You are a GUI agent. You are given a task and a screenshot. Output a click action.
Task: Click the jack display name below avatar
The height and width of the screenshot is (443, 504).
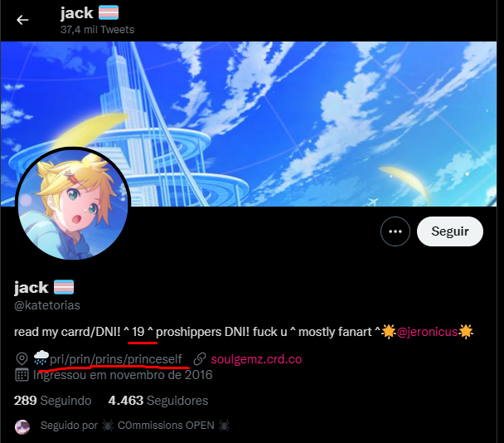(x=31, y=287)
